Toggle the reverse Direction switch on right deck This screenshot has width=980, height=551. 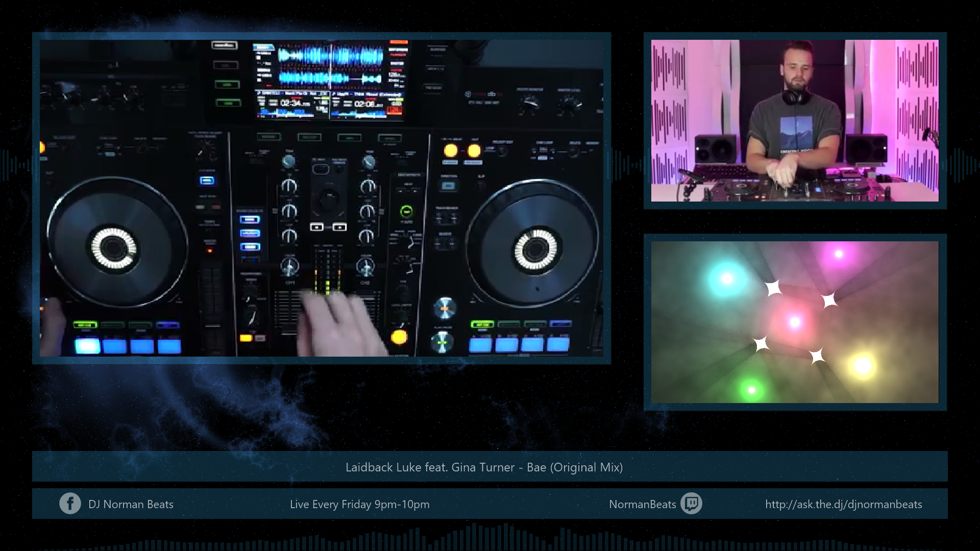449,185
